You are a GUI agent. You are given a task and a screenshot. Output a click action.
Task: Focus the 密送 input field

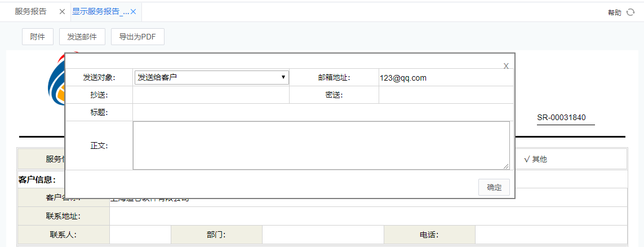[446, 95]
